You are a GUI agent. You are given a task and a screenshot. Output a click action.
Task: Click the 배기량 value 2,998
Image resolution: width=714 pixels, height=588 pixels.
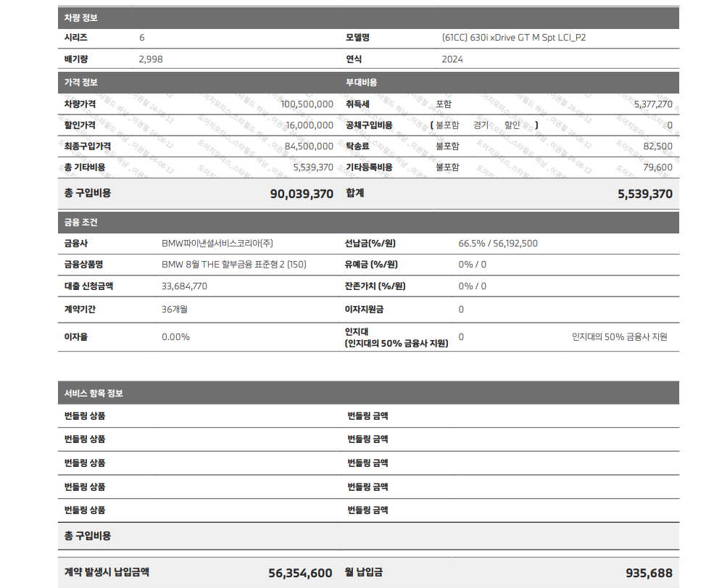151,59
